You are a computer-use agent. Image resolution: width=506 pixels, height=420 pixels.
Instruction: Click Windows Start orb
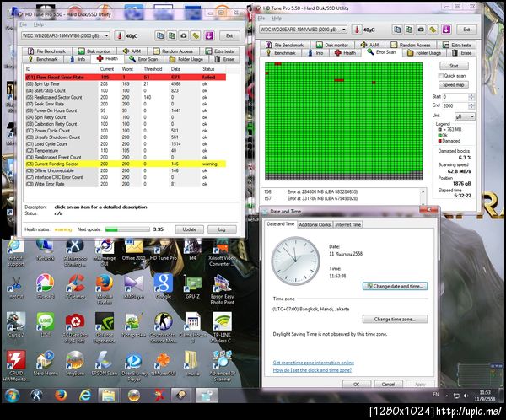pyautogui.click(x=13, y=396)
